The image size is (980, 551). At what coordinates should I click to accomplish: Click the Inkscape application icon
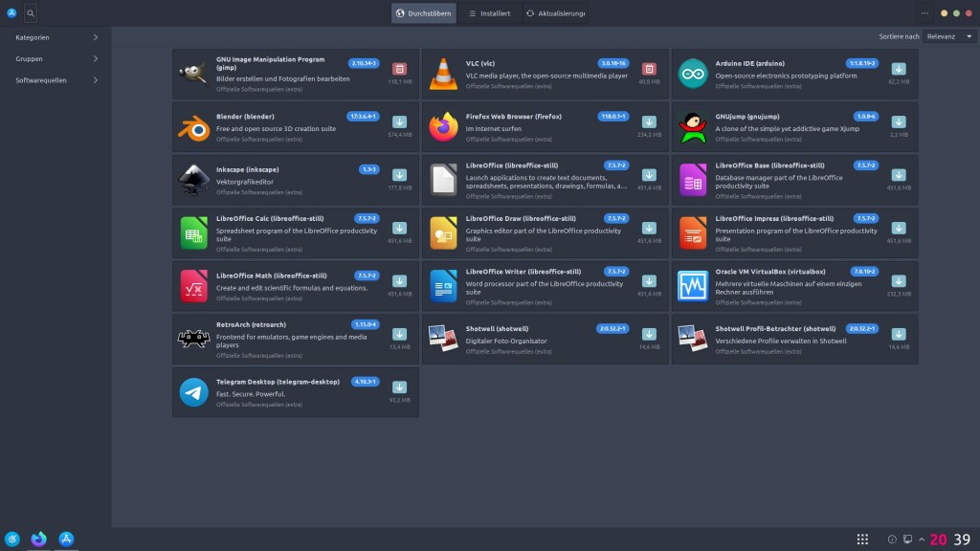tap(193, 179)
